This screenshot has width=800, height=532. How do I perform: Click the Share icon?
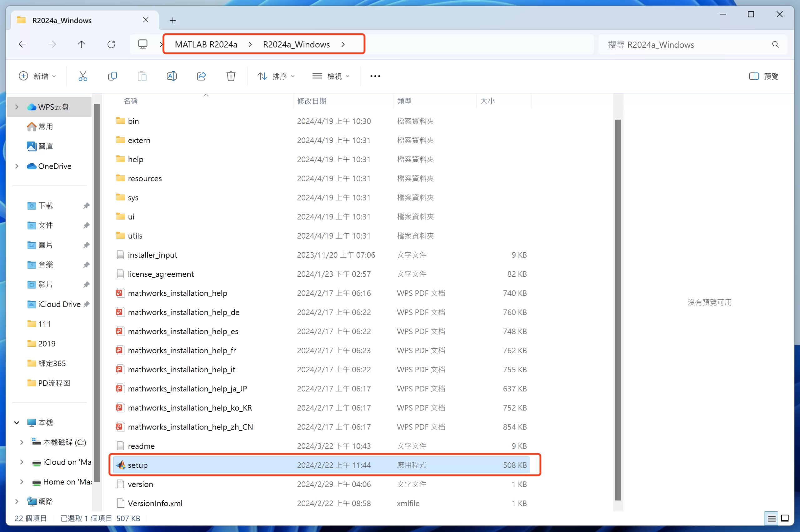201,76
